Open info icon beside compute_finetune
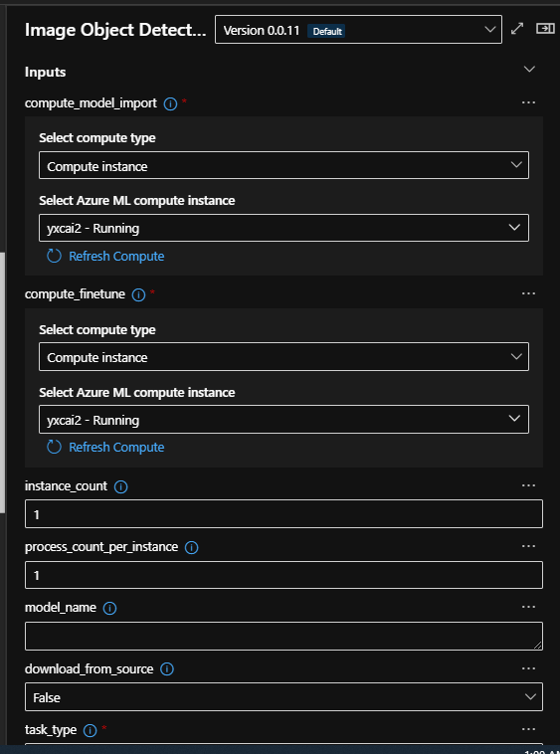The width and height of the screenshot is (560, 754). pyautogui.click(x=138, y=294)
